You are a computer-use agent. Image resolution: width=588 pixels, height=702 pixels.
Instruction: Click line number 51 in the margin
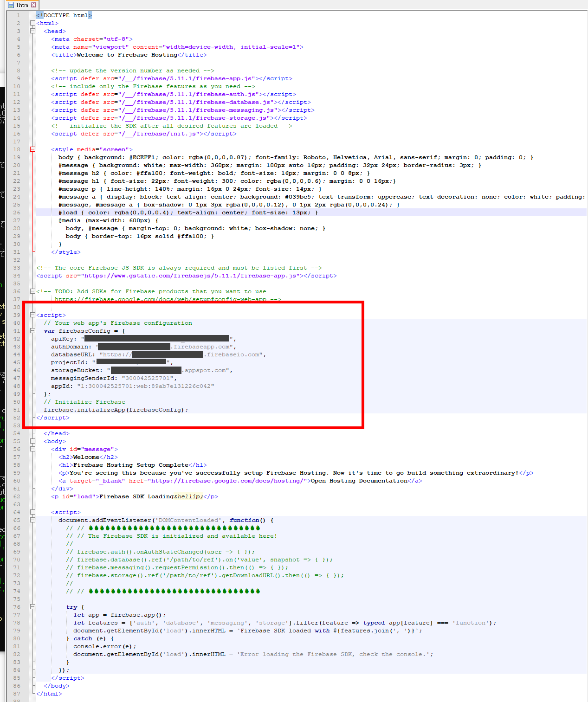point(17,410)
